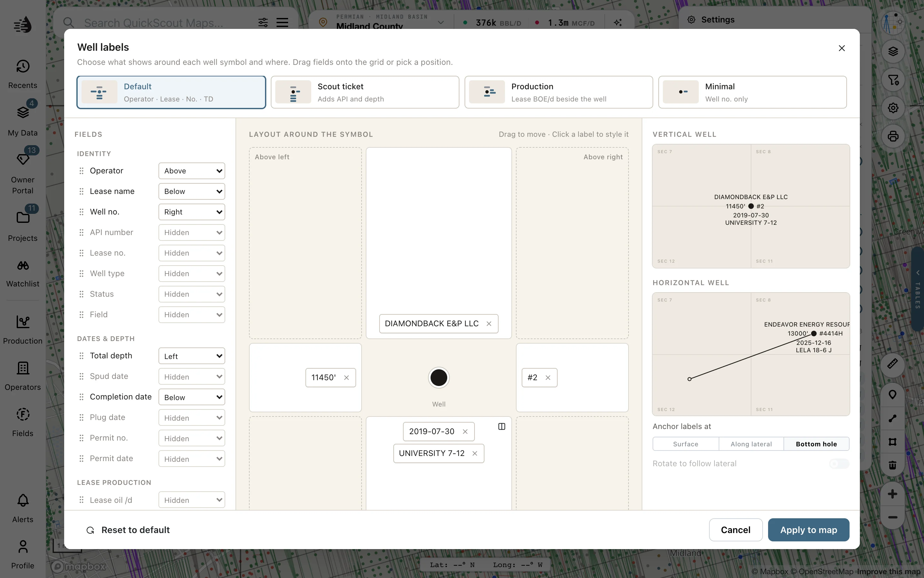Open the Total depth position dropdown
The height and width of the screenshot is (578, 924).
[192, 356]
